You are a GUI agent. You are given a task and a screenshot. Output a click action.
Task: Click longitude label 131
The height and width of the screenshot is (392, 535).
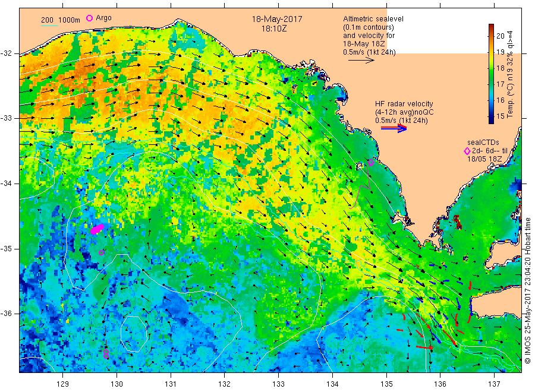[171, 384]
